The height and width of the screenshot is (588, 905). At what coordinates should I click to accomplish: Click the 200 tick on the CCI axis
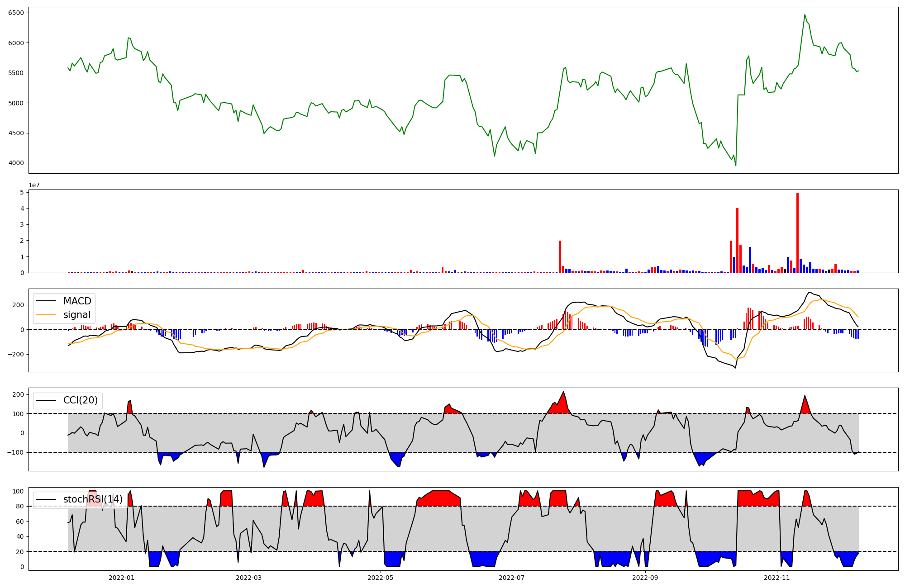(x=18, y=394)
